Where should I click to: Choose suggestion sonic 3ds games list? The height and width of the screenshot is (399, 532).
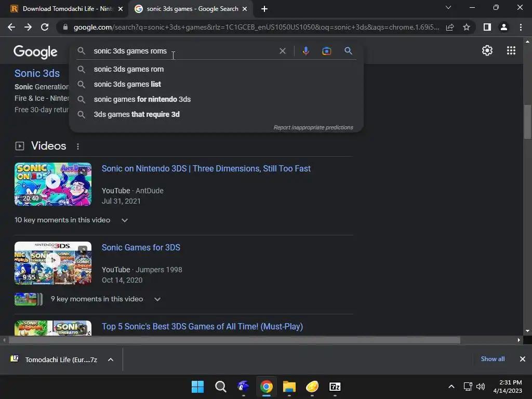pyautogui.click(x=216, y=84)
